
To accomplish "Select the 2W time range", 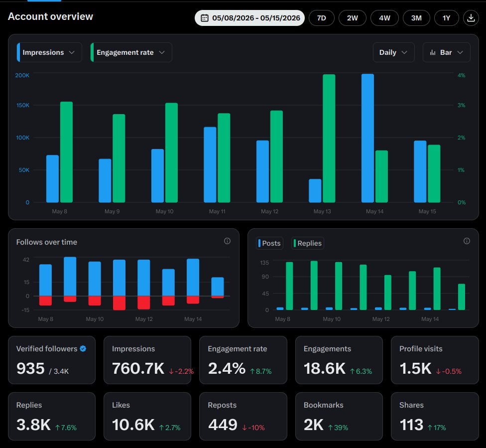I will pos(353,18).
